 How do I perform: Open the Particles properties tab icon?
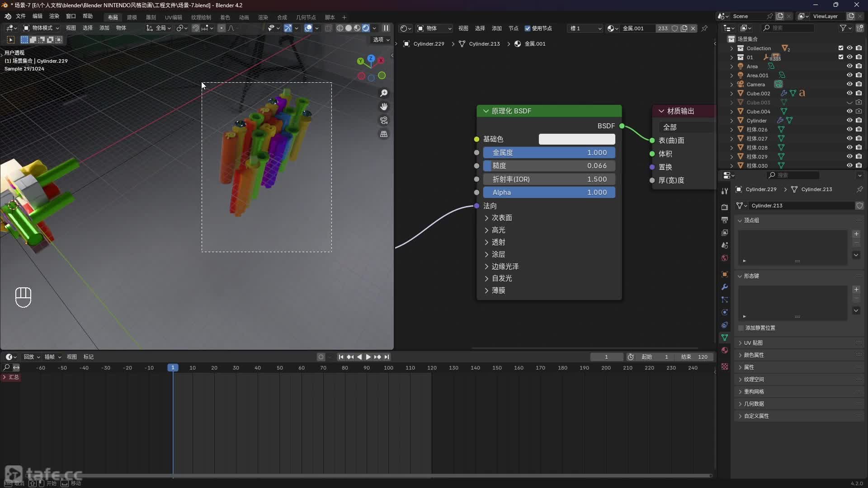(x=725, y=300)
